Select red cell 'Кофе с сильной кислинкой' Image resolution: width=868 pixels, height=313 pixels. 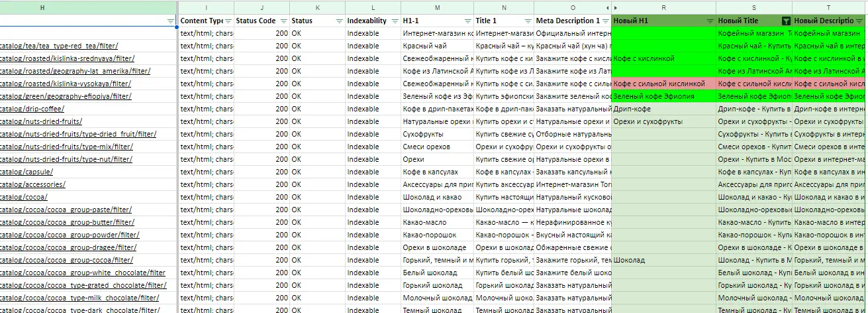point(663,84)
